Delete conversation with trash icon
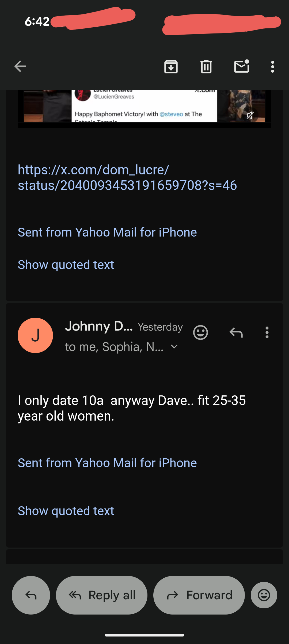Viewport: 289px width, 644px height. 206,66
